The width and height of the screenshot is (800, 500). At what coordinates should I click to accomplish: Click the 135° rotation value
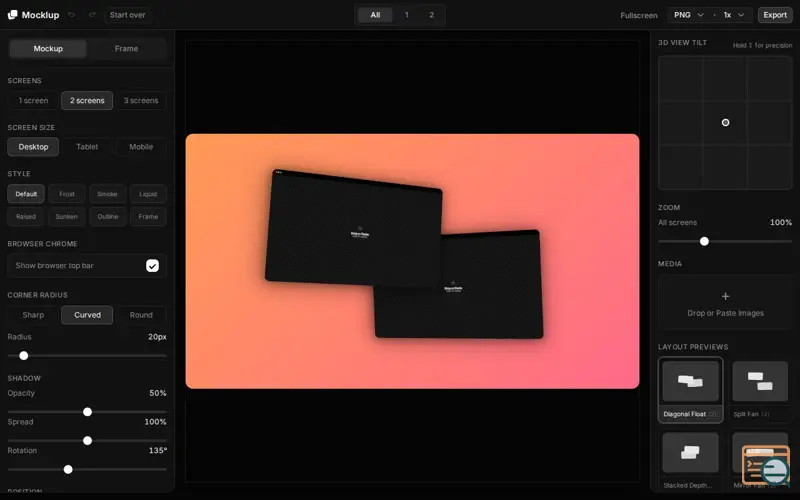[157, 451]
